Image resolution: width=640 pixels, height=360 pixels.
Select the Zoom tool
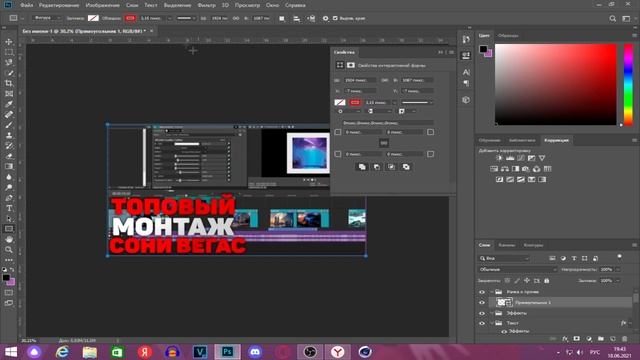coord(9,249)
